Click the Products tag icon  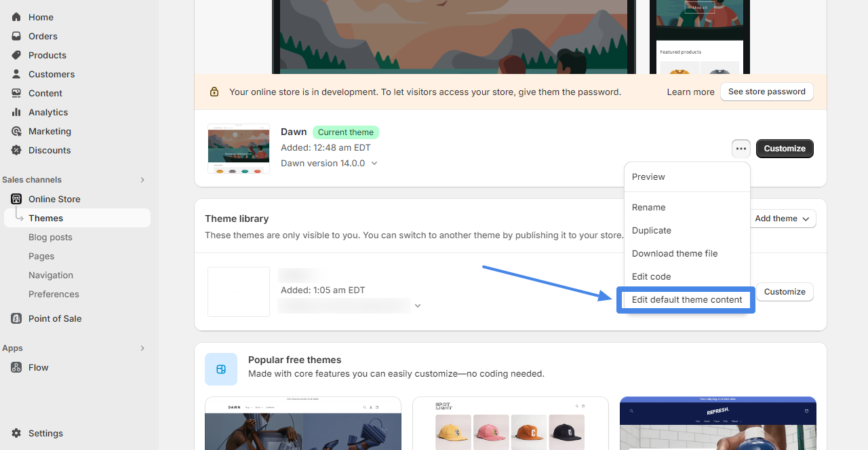click(16, 55)
